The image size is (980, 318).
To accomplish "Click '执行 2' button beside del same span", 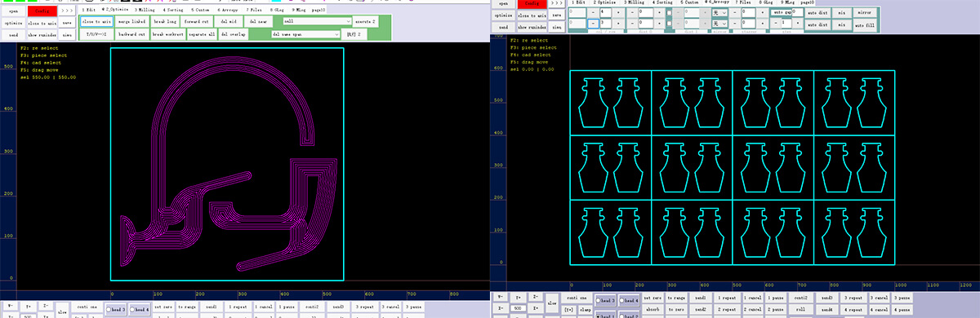I will 354,34.
